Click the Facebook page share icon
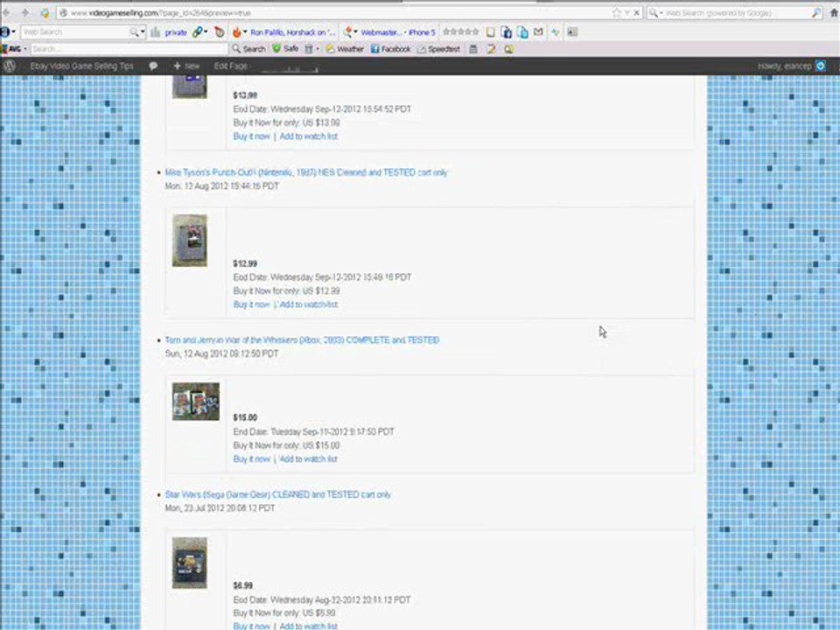840x630 pixels. [507, 32]
